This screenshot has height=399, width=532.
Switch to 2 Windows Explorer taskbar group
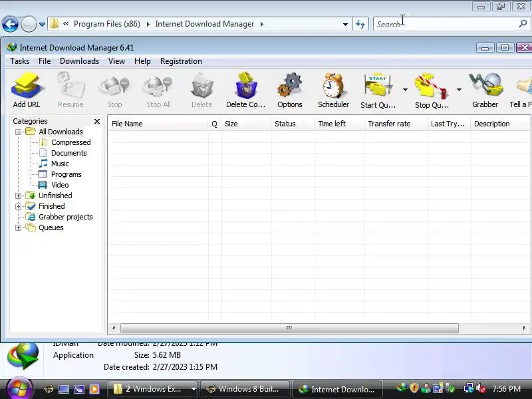(x=153, y=389)
